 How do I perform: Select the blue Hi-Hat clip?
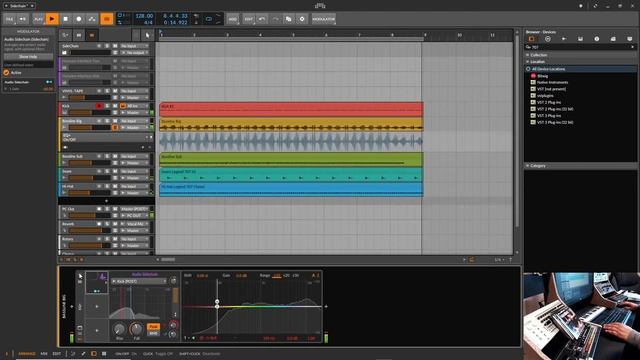tap(291, 189)
